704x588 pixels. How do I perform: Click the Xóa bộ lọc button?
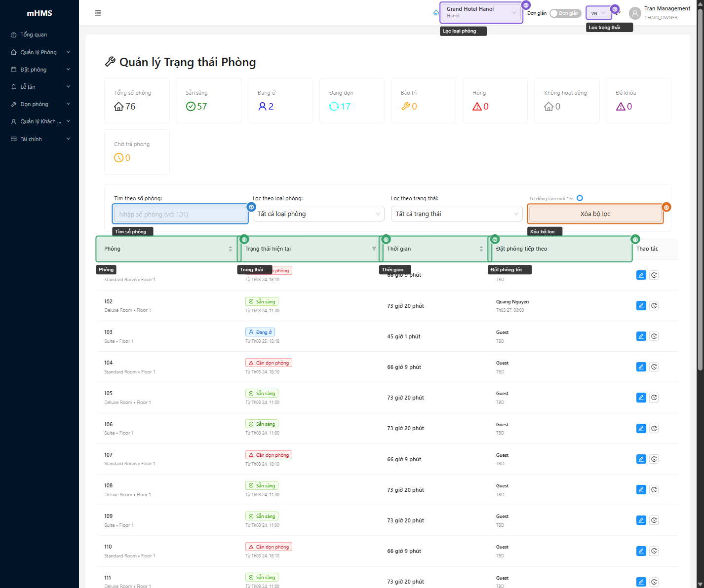click(595, 214)
